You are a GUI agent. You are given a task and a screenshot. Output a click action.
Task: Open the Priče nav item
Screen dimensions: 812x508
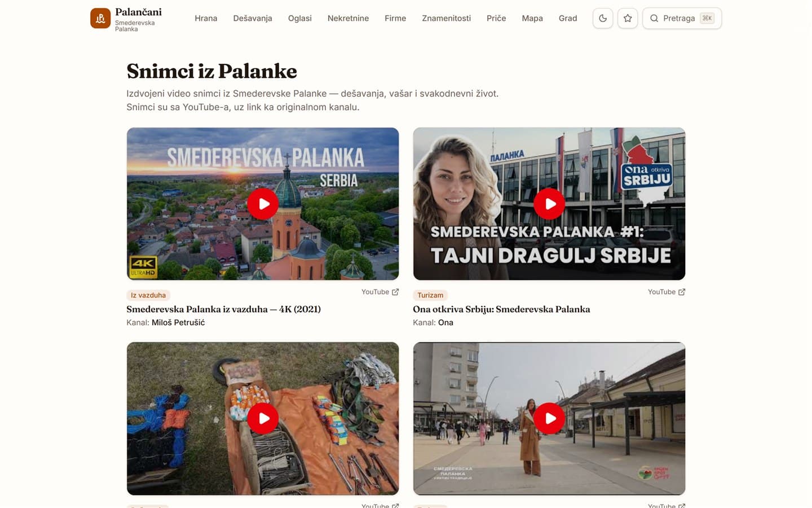pyautogui.click(x=496, y=18)
